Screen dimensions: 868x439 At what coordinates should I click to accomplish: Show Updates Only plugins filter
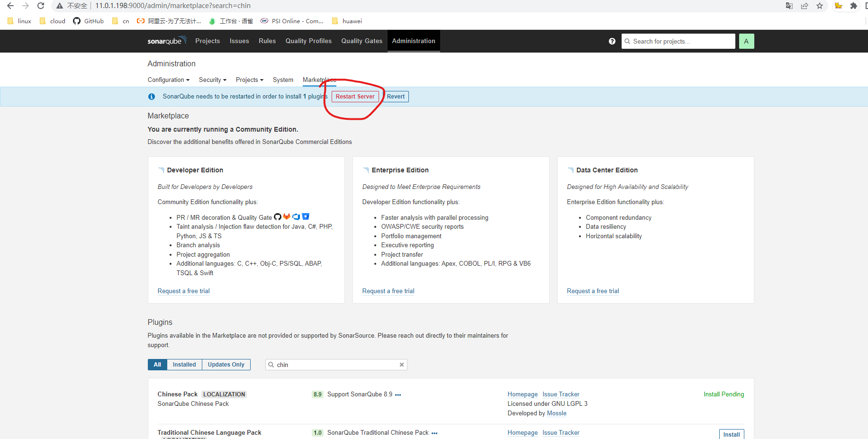click(226, 365)
